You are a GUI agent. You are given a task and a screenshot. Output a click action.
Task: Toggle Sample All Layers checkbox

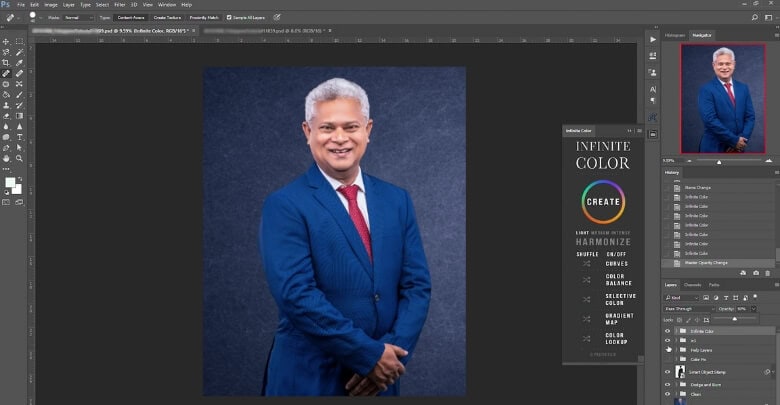(229, 17)
